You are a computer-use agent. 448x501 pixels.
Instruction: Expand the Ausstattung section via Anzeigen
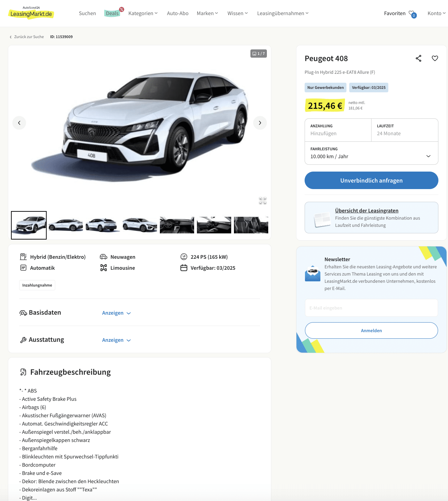coord(117,340)
